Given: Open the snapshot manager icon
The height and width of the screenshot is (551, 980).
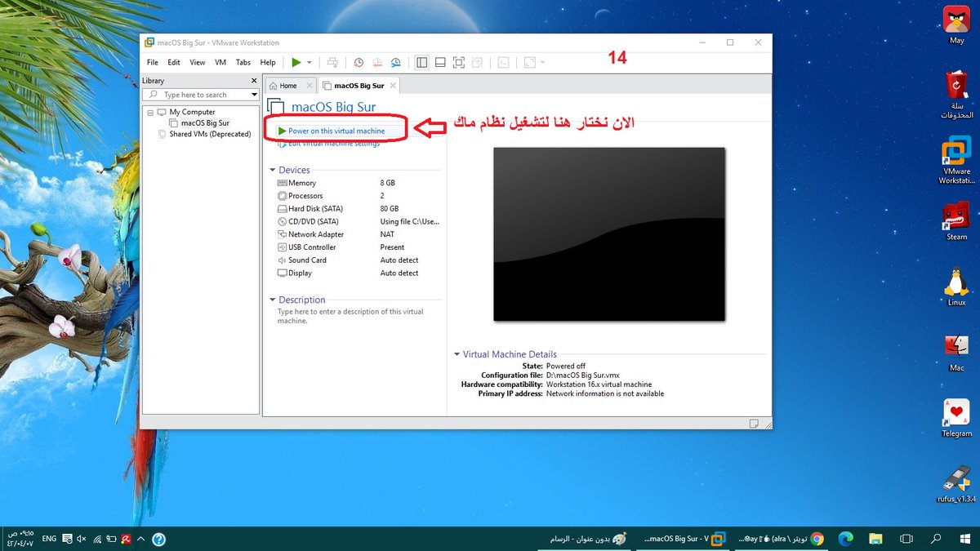Looking at the screenshot, I should 396,62.
